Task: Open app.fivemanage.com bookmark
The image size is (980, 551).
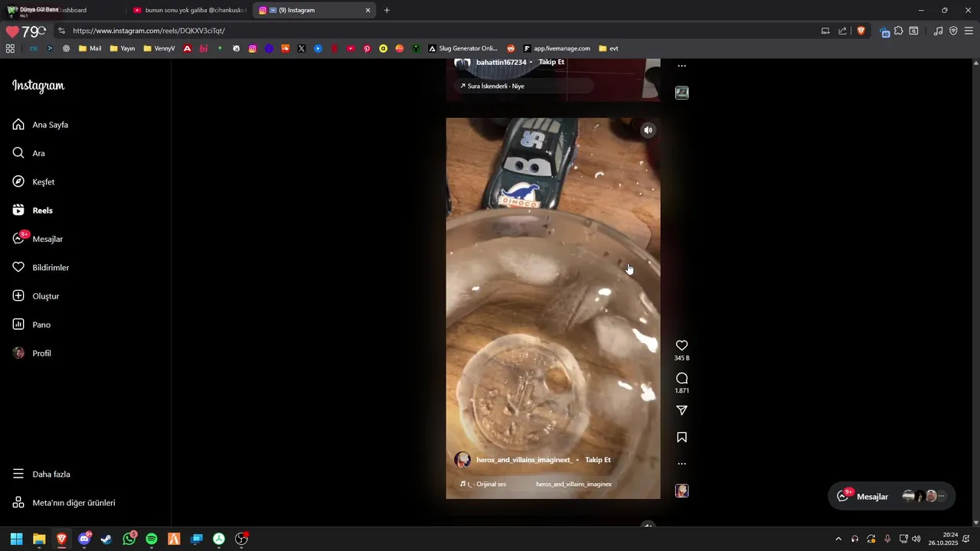Action: tap(557, 48)
